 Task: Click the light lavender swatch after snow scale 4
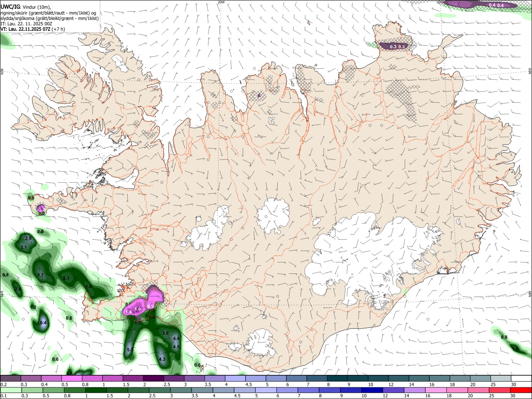235,378
